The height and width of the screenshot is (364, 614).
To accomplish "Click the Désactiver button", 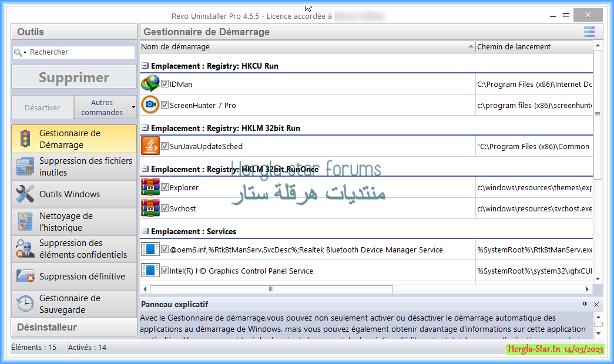I will (x=42, y=107).
